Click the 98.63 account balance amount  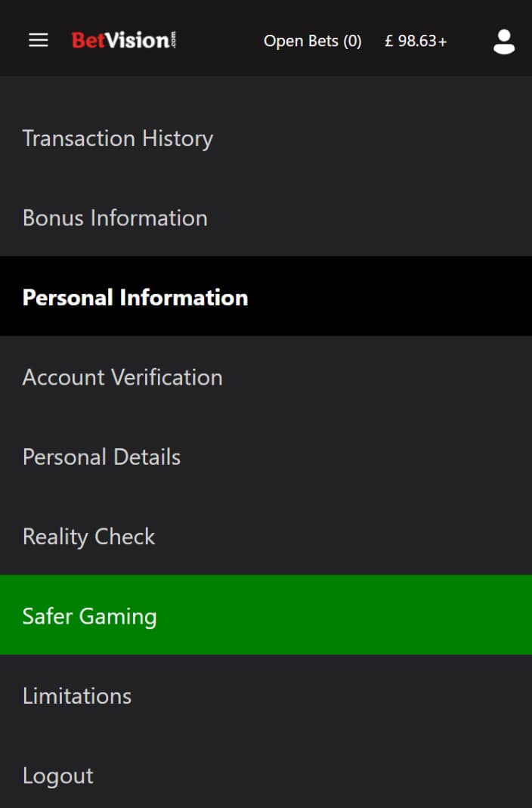point(416,41)
